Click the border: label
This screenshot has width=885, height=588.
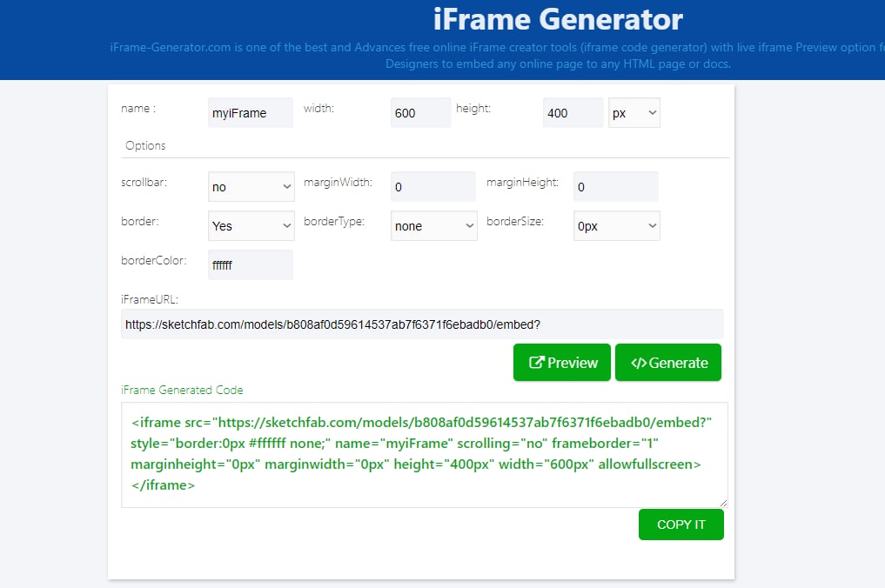coord(140,221)
